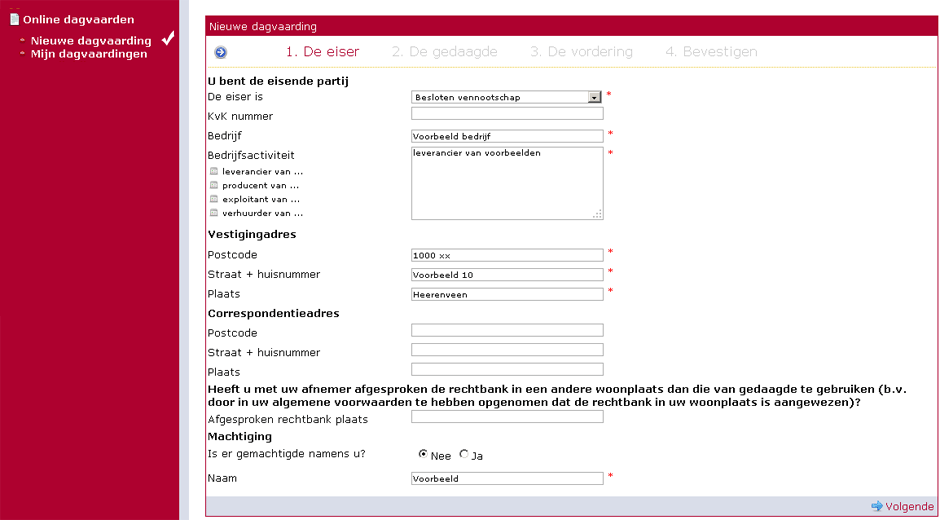Go to step 1. De eiser
The image size is (940, 520).
[x=323, y=52]
